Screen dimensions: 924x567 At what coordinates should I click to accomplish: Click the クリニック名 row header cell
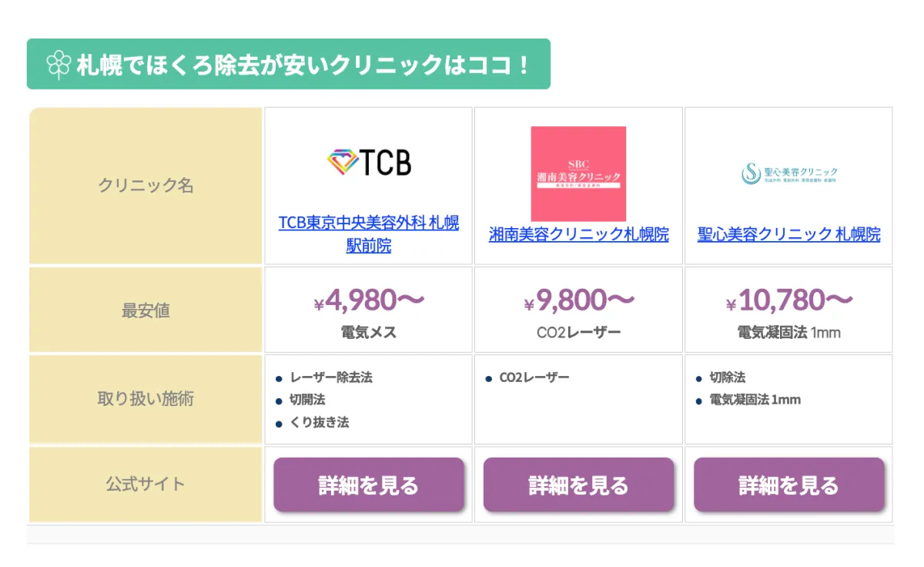(146, 186)
